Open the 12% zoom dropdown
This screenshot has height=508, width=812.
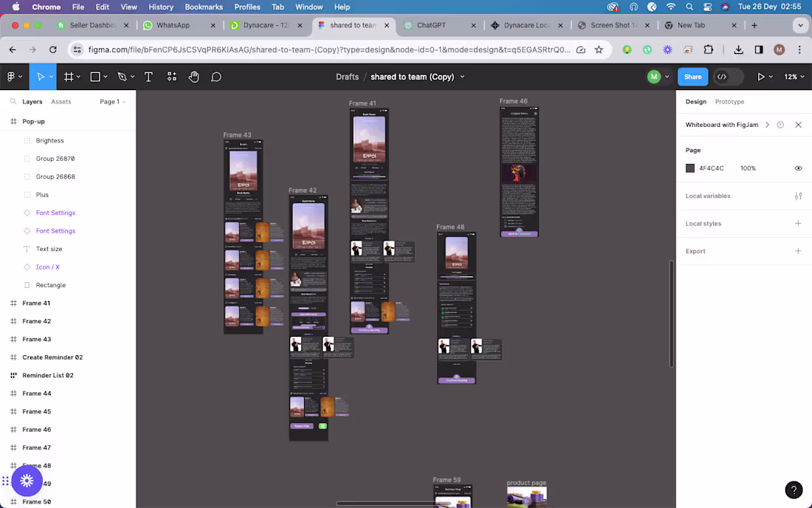(x=794, y=77)
